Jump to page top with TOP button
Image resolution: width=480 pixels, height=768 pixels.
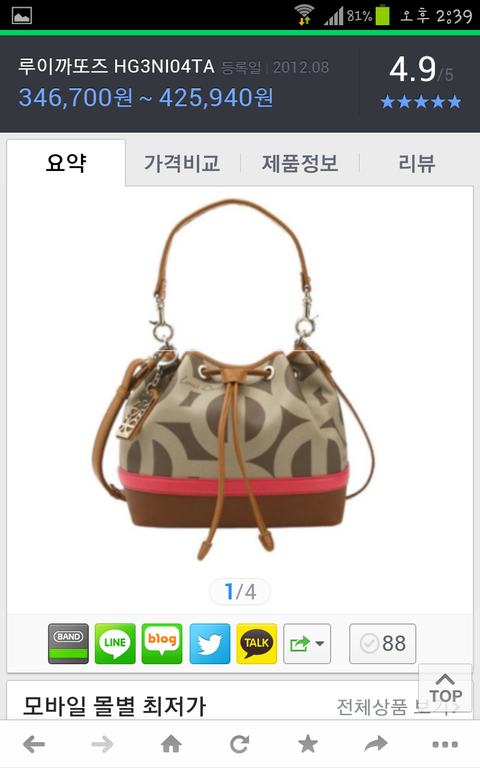pos(445,690)
